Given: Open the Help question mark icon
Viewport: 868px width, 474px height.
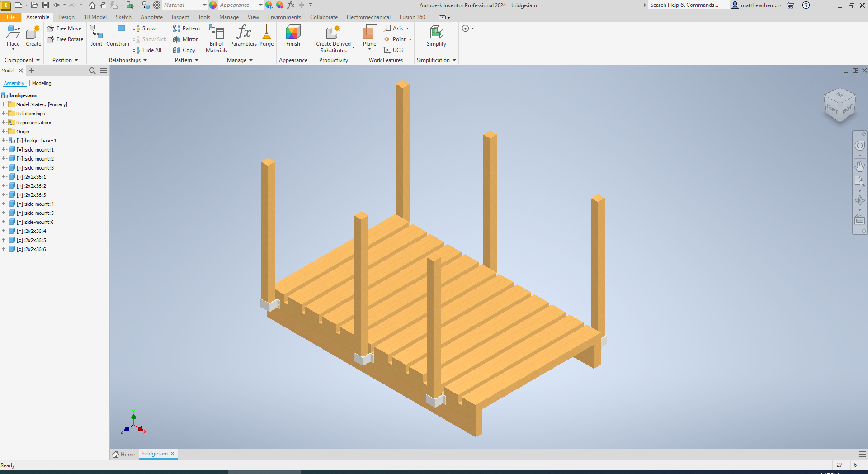Looking at the screenshot, I should click(x=806, y=5).
